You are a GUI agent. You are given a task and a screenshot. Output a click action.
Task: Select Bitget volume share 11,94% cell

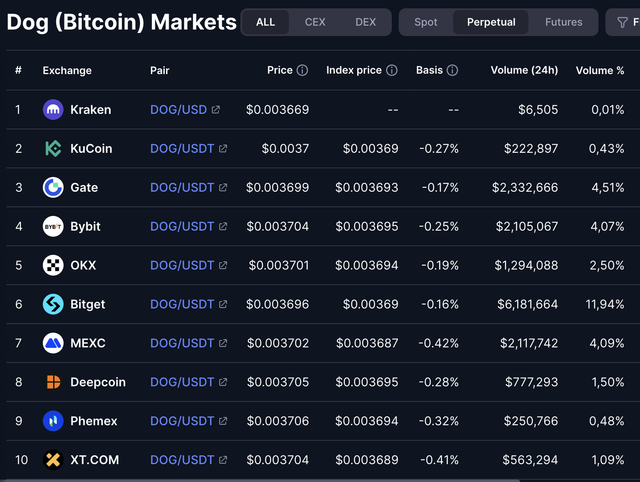(x=605, y=304)
